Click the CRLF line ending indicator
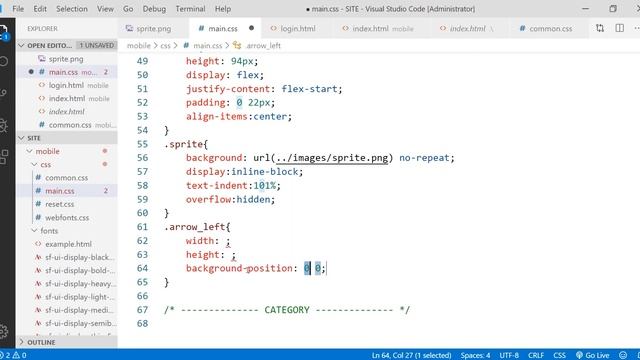 coord(536,355)
